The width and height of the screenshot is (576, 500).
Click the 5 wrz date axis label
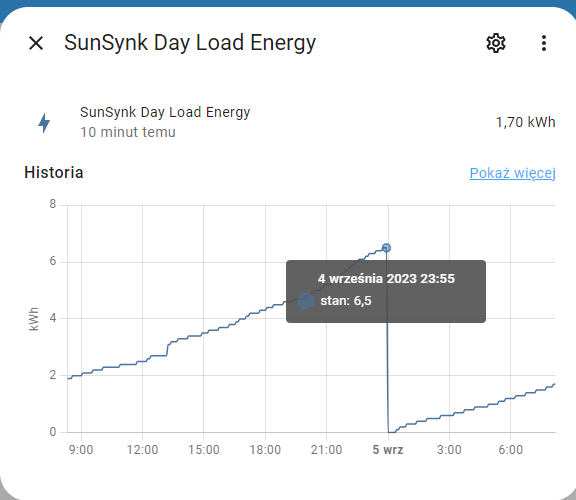point(388,449)
